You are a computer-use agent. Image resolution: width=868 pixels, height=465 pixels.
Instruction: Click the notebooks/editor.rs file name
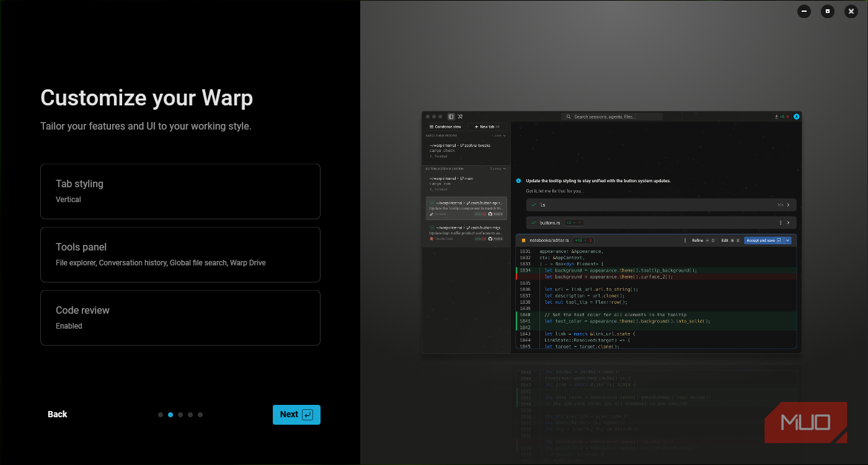point(549,241)
